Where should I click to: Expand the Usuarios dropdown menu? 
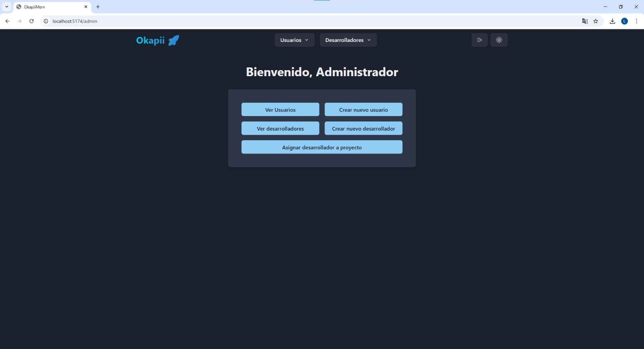(x=295, y=40)
